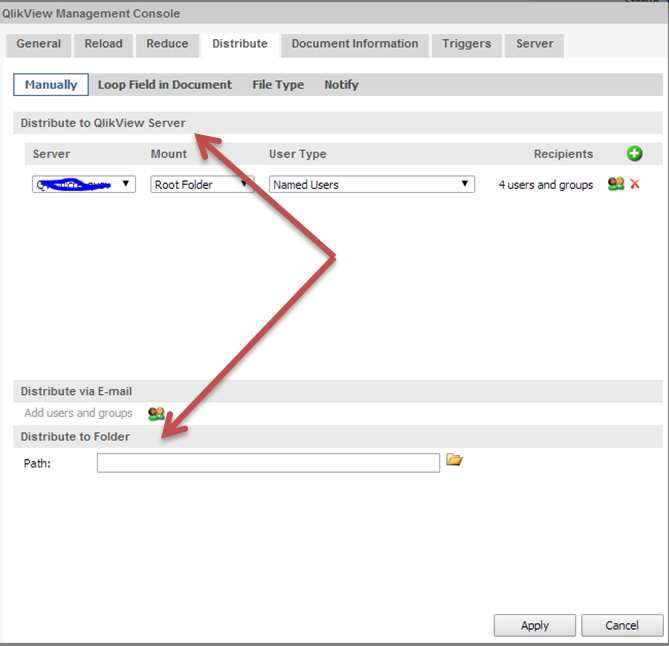Switch to the Reload tab
Screen dimensions: 669x646
pos(103,44)
